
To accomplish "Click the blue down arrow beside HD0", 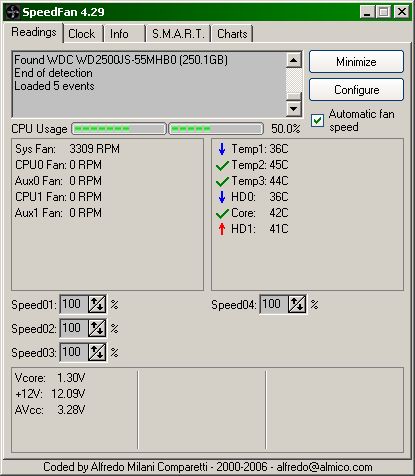I will point(222,197).
